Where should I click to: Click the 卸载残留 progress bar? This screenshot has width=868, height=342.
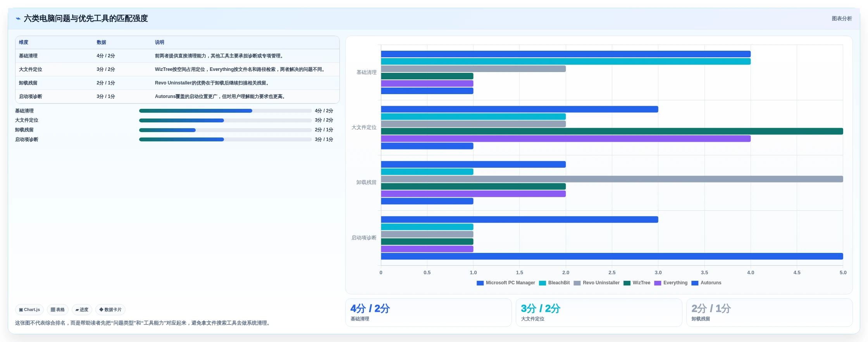pyautogui.click(x=225, y=130)
